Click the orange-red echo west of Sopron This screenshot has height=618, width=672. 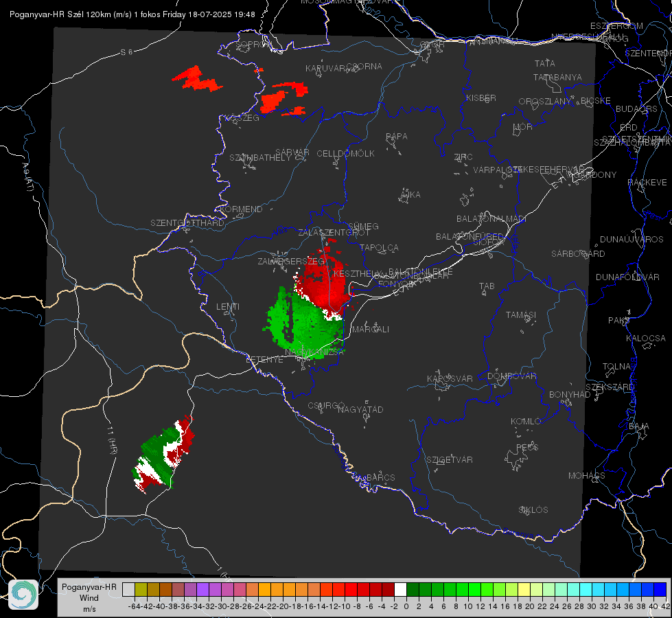click(x=197, y=79)
